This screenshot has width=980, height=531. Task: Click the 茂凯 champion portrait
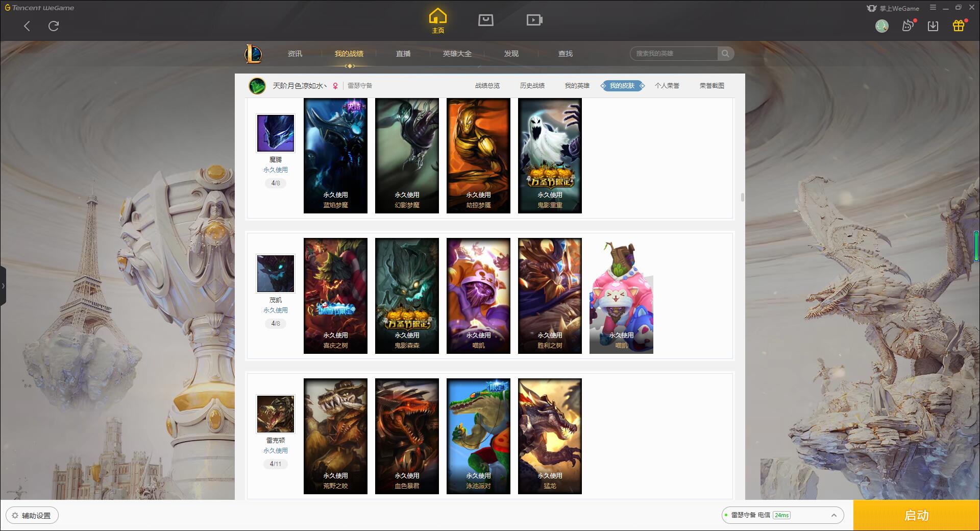pos(276,274)
